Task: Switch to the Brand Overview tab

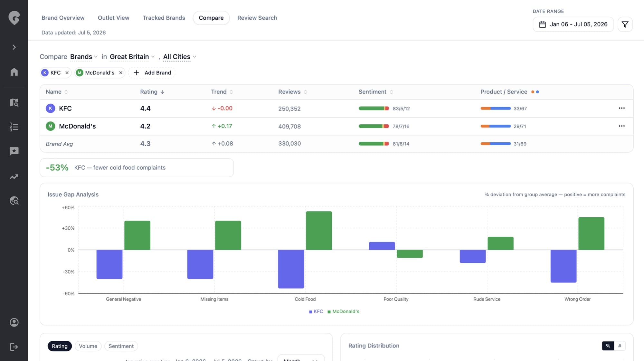Action: coord(63,18)
